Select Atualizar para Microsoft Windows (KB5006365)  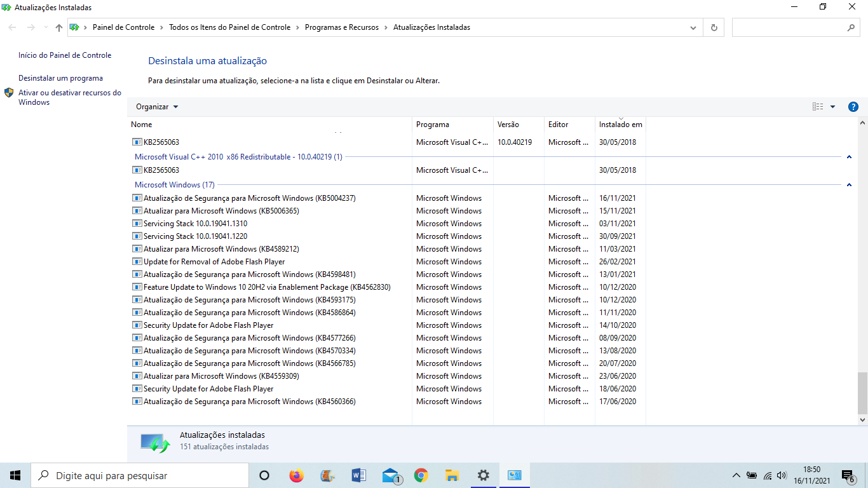(221, 211)
